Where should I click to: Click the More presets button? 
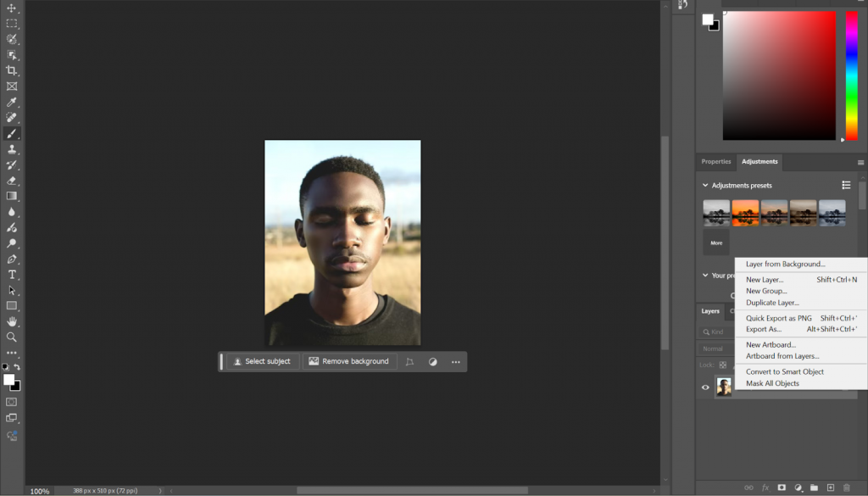[716, 243]
